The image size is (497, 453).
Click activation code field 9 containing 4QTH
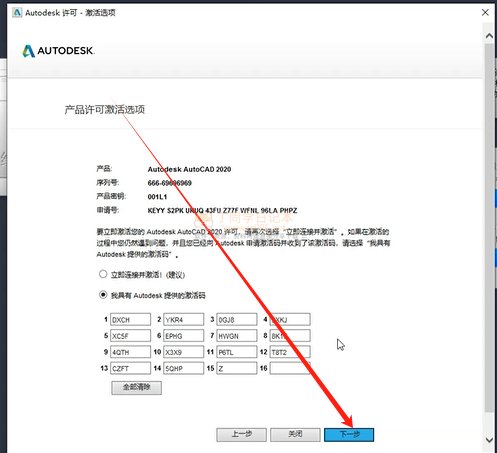click(130, 352)
